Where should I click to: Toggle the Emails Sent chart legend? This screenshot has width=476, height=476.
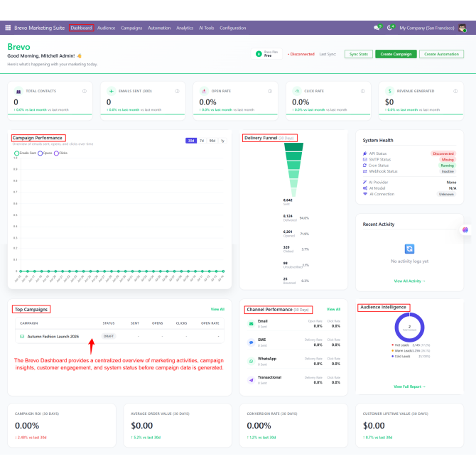pyautogui.click(x=25, y=153)
